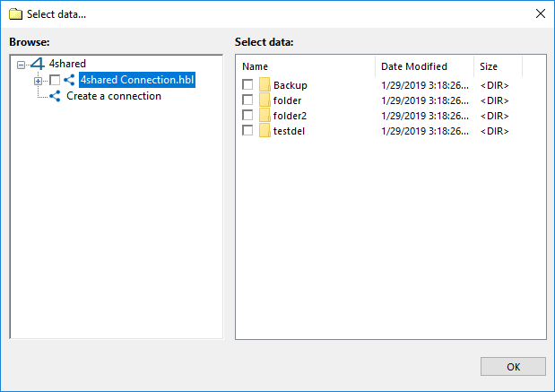This screenshot has height=392, width=555.
Task: Select the testdel name text
Action: (289, 131)
